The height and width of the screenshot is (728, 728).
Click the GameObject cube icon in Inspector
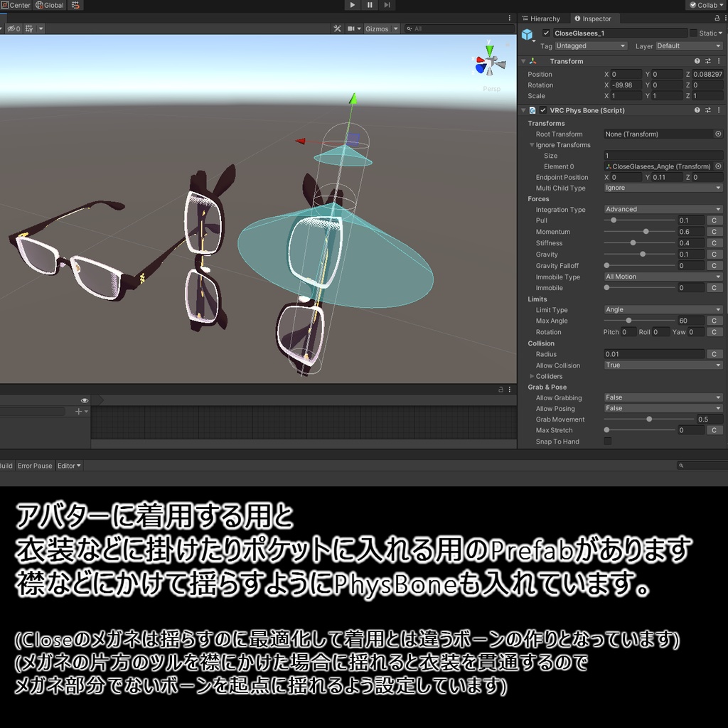[527, 35]
